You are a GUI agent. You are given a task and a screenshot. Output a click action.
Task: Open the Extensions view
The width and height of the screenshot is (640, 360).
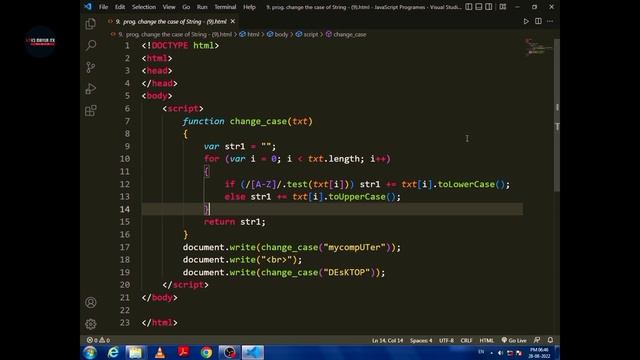tap(91, 110)
